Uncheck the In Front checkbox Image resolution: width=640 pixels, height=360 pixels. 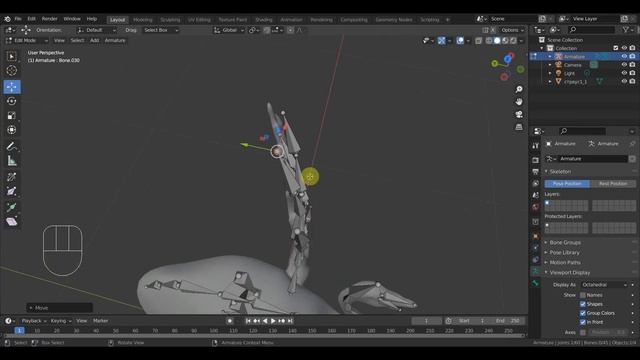pos(583,322)
